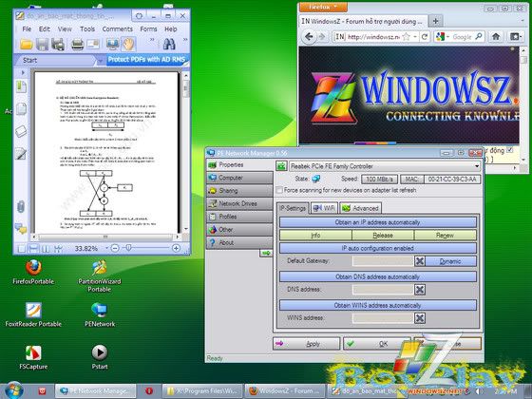Open the comments panel icon in Foxit sidebar
Image resolution: width=532 pixels, height=399 pixels.
(21, 228)
